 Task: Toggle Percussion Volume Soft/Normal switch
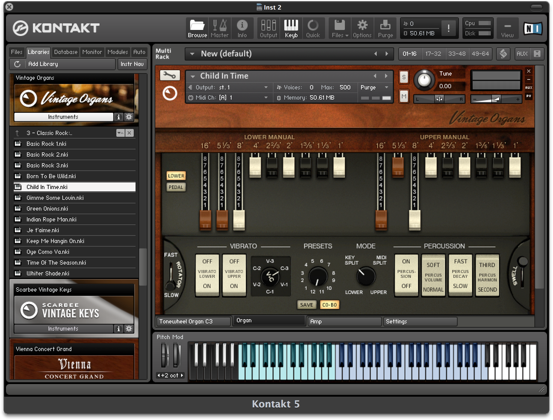click(433, 275)
